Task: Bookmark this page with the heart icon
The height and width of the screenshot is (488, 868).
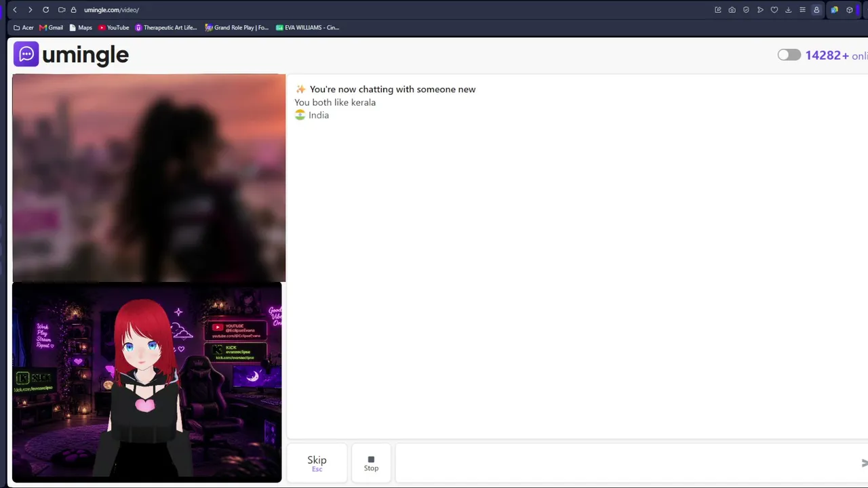Action: [x=774, y=9]
